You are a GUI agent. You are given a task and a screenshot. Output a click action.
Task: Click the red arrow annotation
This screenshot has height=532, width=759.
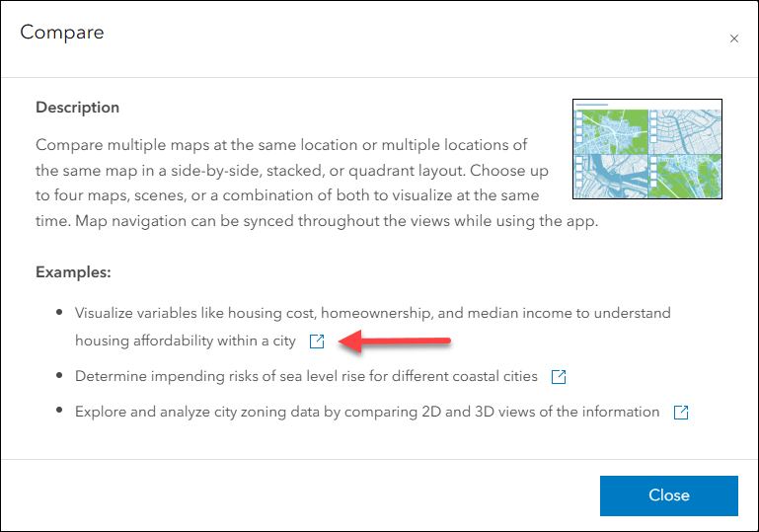coord(394,342)
